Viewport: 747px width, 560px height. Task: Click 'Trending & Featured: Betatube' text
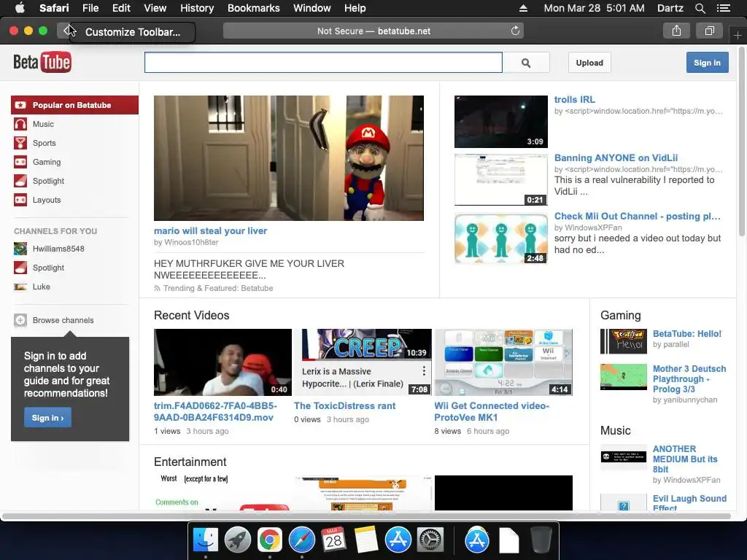(x=217, y=289)
